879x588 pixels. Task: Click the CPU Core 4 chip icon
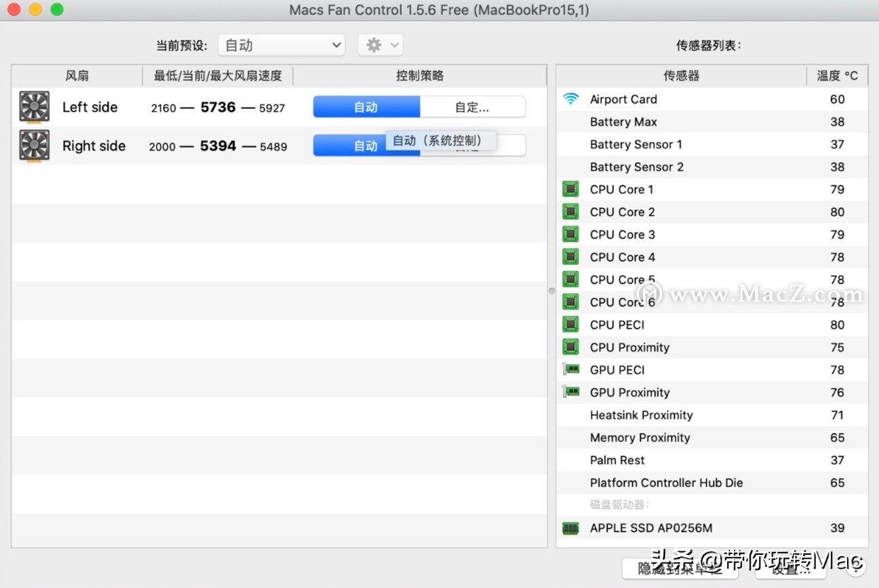click(571, 257)
